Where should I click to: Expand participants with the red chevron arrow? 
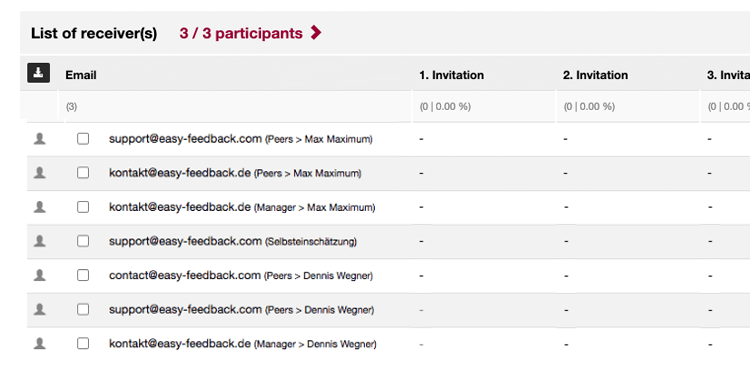(316, 33)
